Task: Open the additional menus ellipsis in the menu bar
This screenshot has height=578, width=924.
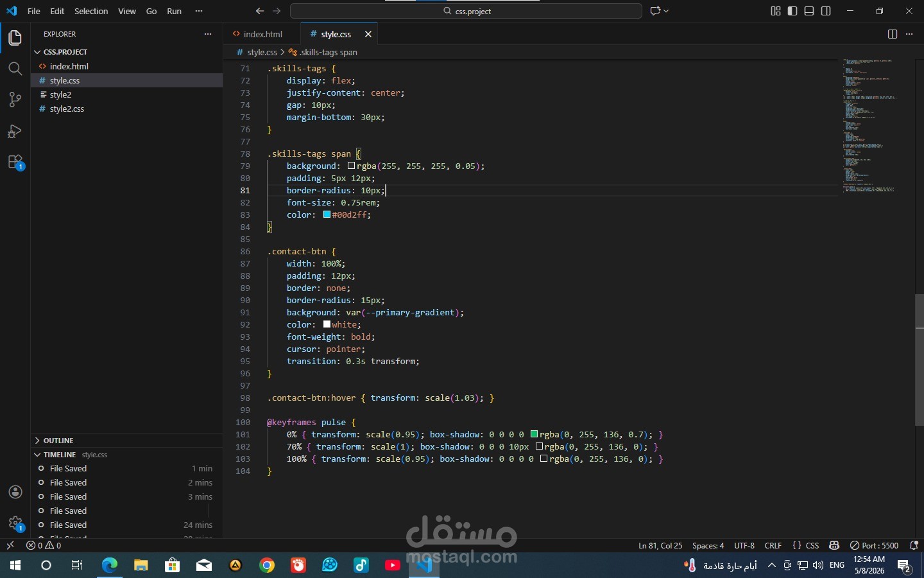Action: tap(198, 11)
